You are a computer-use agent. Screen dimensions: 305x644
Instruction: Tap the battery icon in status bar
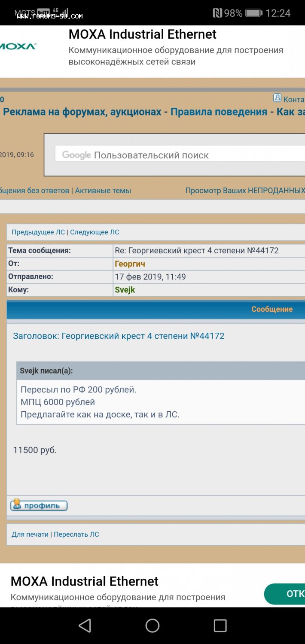(253, 13)
